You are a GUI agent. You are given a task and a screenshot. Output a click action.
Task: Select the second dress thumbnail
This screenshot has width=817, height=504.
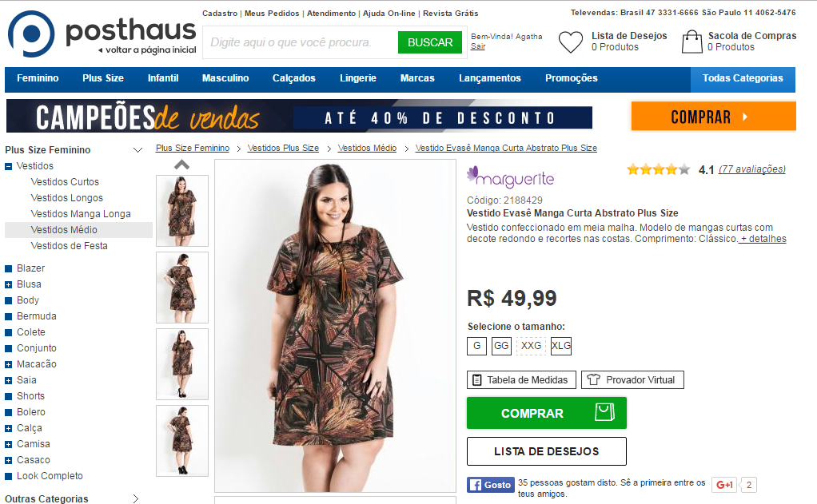coord(182,288)
